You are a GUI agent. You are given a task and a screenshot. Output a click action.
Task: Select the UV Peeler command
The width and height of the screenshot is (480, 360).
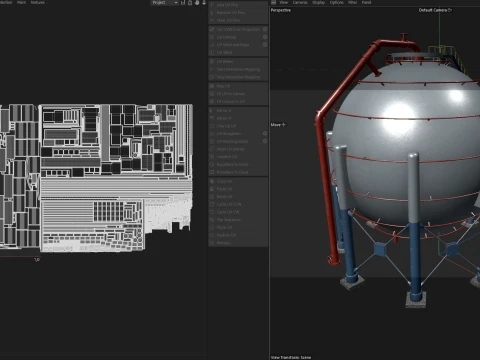coord(238,62)
